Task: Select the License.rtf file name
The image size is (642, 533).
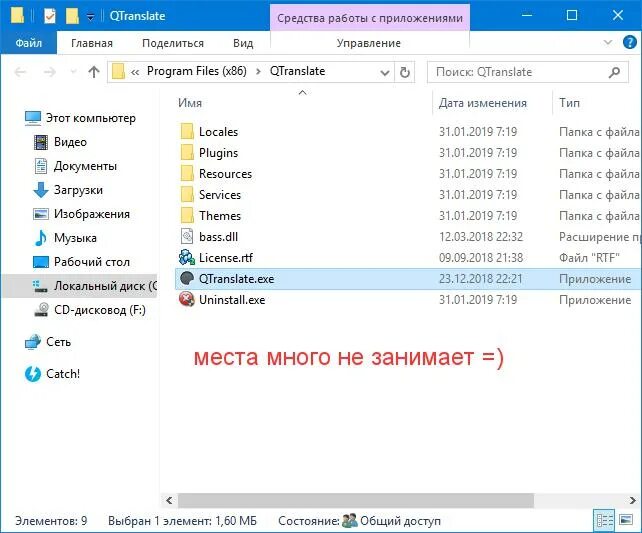Action: click(226, 258)
